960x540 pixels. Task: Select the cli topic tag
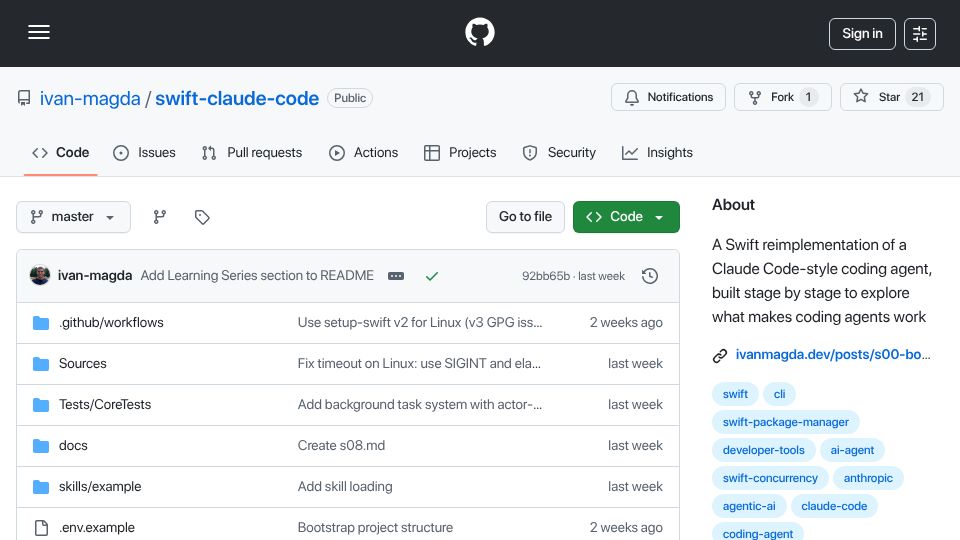(x=779, y=394)
